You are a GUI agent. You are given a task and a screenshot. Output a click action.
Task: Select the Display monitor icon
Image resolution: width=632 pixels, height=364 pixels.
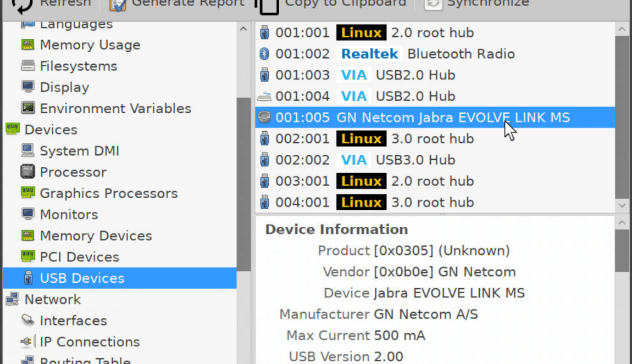pos(28,87)
